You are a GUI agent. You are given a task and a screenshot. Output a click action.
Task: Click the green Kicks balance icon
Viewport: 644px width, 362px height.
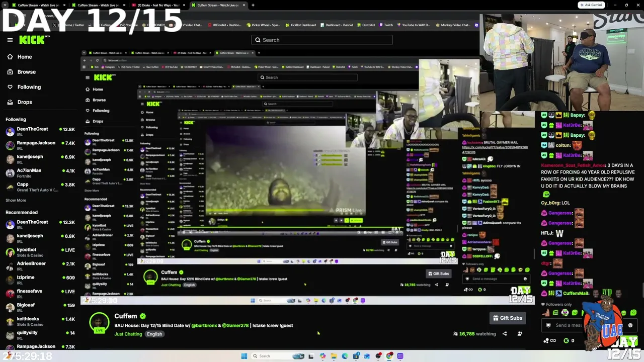pyautogui.click(x=566, y=340)
